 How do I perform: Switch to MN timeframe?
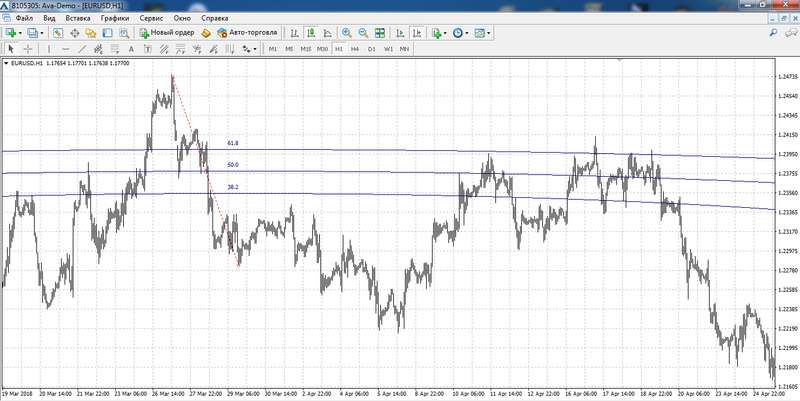click(404, 49)
